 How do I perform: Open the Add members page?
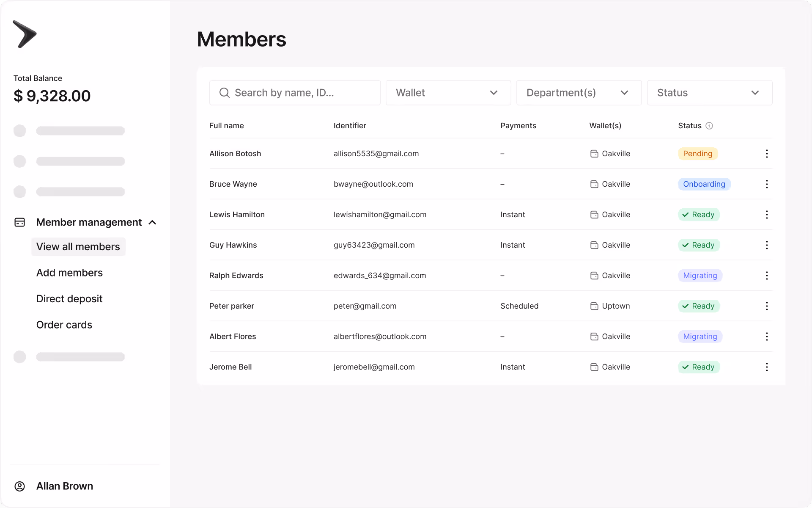(69, 273)
